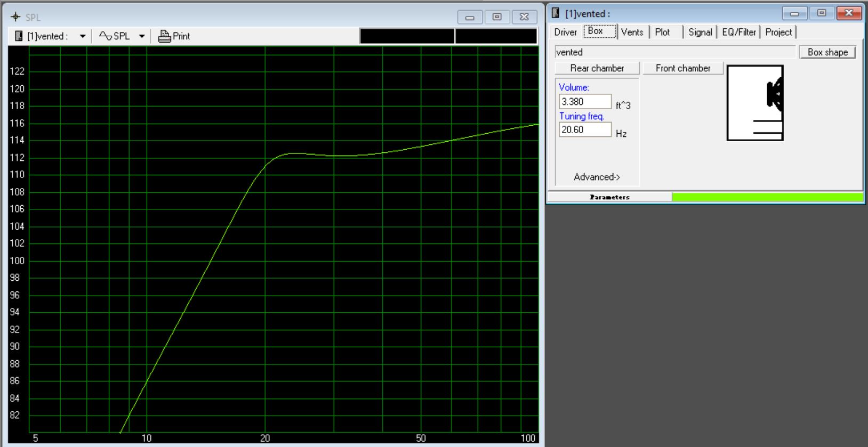Viewport: 868px width, 447px height.
Task: Open the Advanced-> options
Action: click(x=597, y=177)
